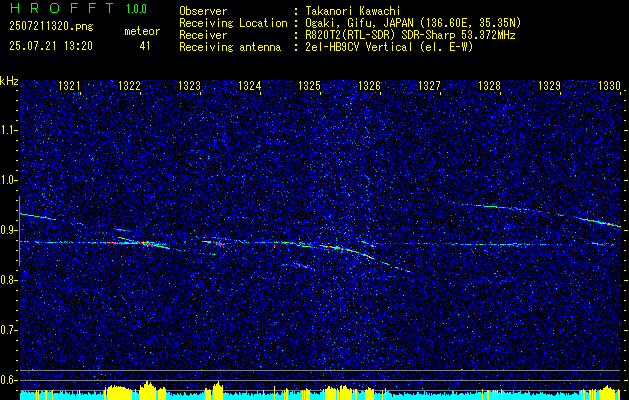Click time marker 1326
629x400 pixels.
369,86
